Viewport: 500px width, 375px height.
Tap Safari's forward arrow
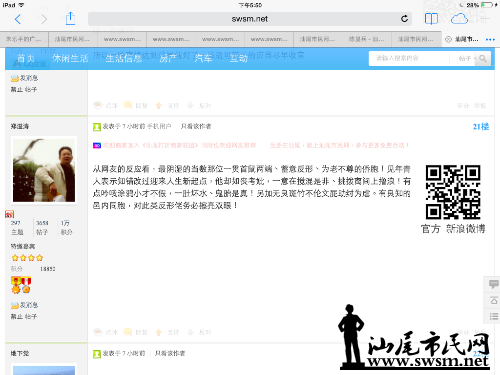tap(44, 19)
